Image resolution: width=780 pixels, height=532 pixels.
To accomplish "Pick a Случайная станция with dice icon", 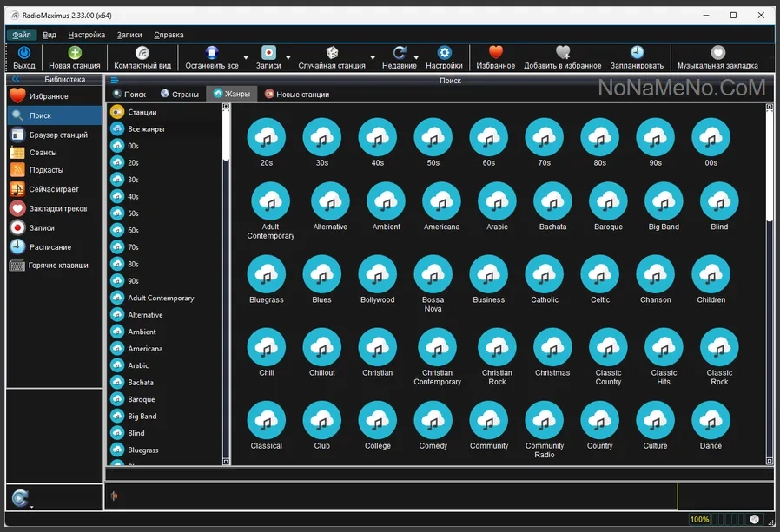I will coord(332,53).
